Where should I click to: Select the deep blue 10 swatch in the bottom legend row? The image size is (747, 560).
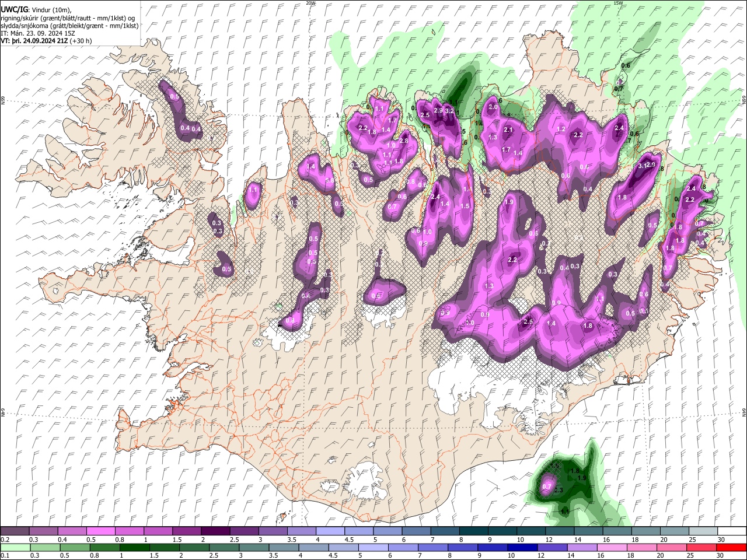point(522,547)
